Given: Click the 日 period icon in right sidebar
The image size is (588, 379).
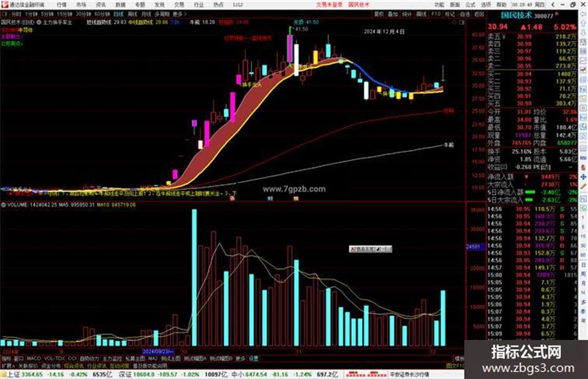Looking at the screenshot, I should 583,265.
